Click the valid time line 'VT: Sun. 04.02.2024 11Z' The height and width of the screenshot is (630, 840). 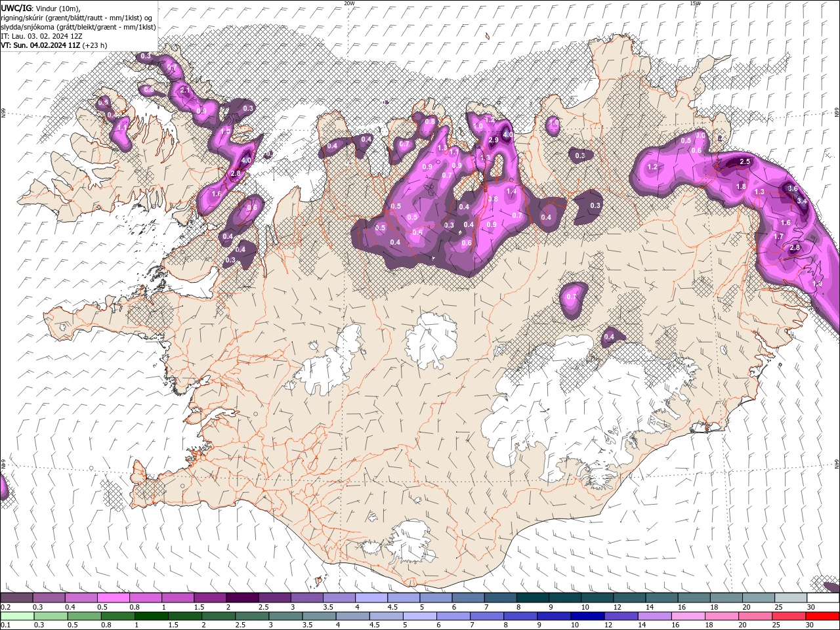point(41,45)
